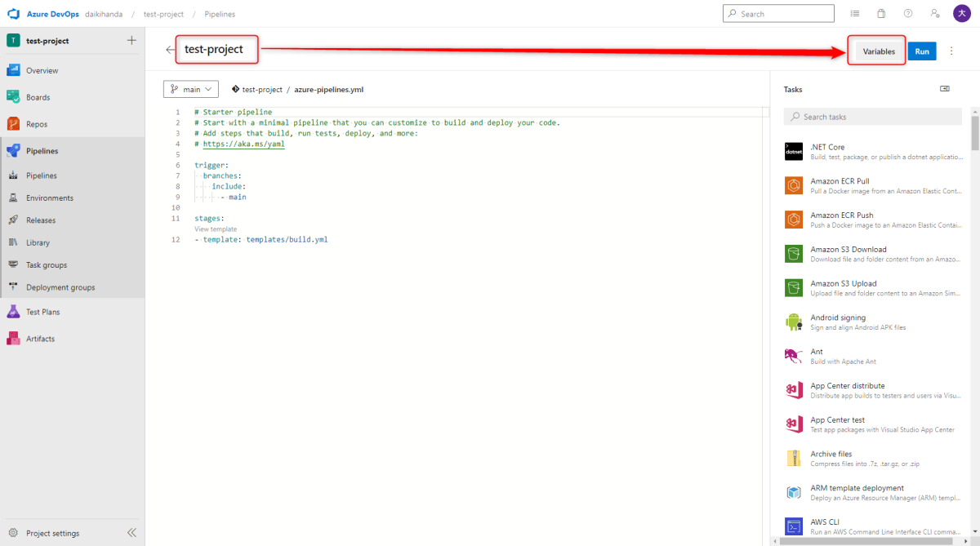Open the Help question mark icon
980x546 pixels.
pyautogui.click(x=908, y=14)
